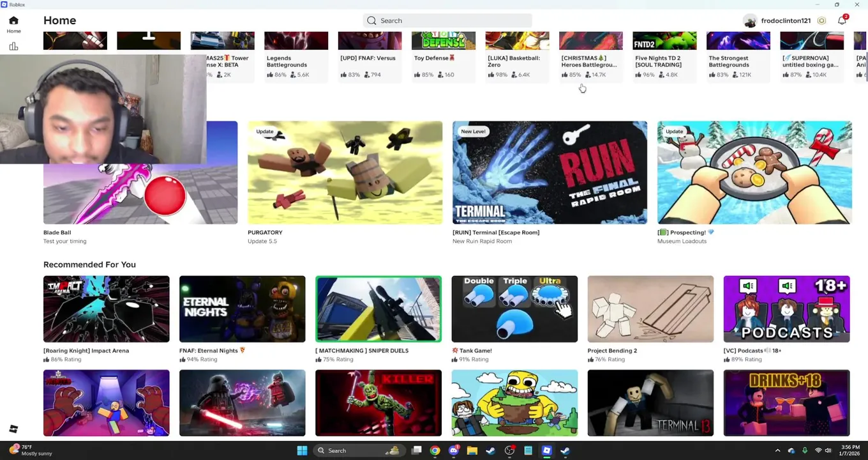Open the OneDrive cloud tray icon

[x=791, y=450]
